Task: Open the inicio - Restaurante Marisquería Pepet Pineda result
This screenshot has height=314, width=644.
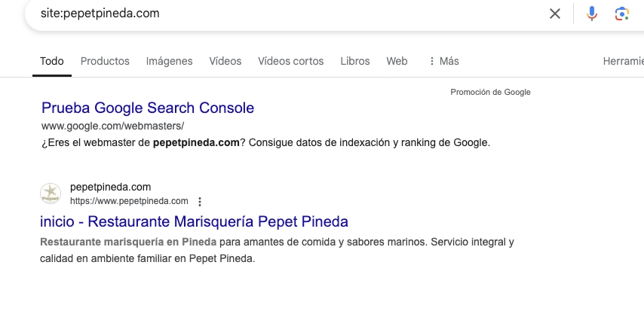Action: (194, 221)
